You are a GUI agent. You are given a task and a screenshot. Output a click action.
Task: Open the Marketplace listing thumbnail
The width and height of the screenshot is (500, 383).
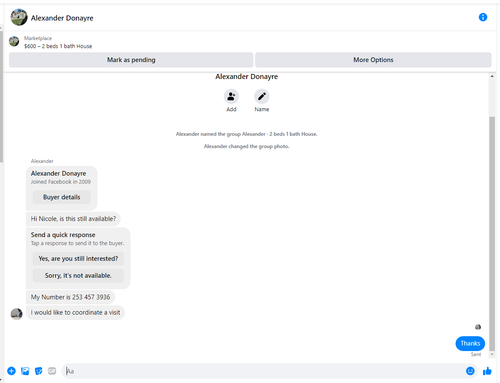tap(14, 41)
